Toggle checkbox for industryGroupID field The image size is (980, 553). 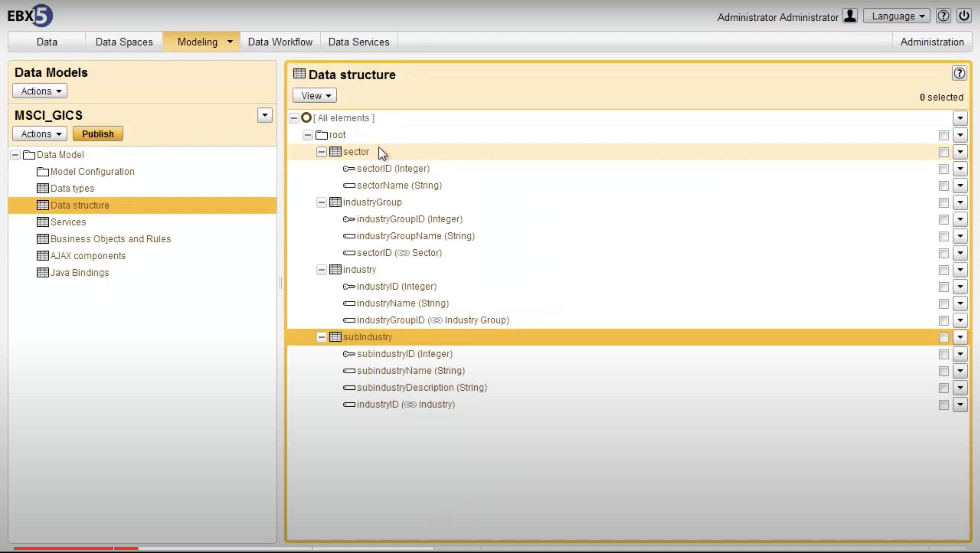point(944,219)
